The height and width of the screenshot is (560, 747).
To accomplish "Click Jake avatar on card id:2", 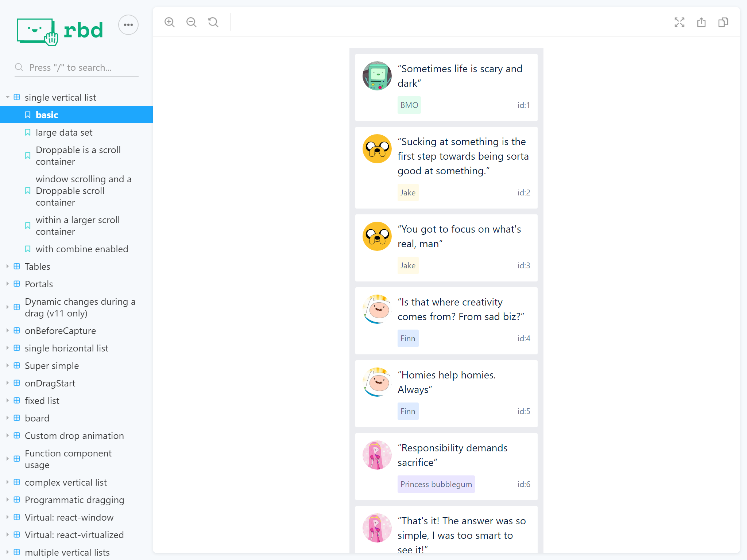I will pos(377,149).
